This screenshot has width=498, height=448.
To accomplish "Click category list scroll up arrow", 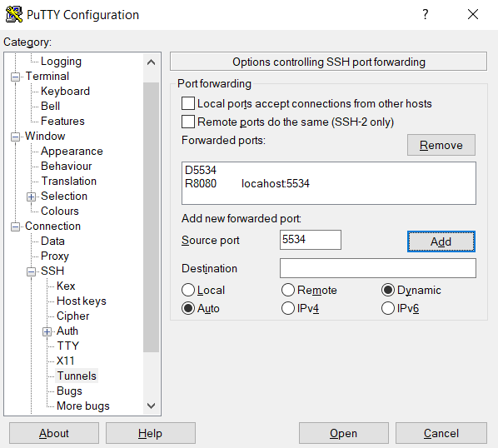I will click(152, 62).
